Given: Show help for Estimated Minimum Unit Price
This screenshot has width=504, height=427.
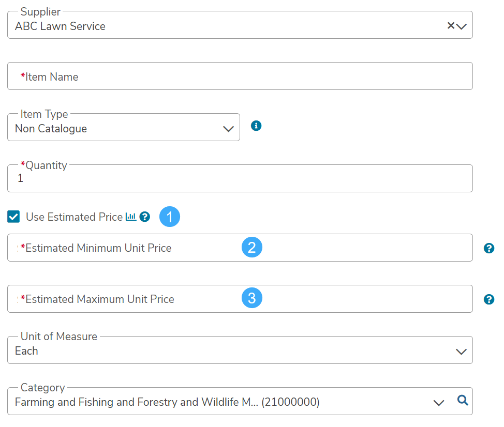Looking at the screenshot, I should [x=488, y=248].
